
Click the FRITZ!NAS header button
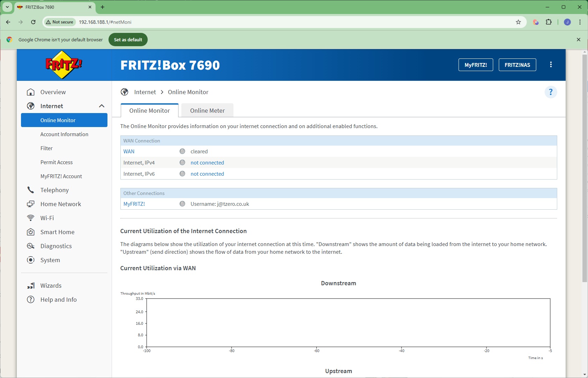[517, 65]
